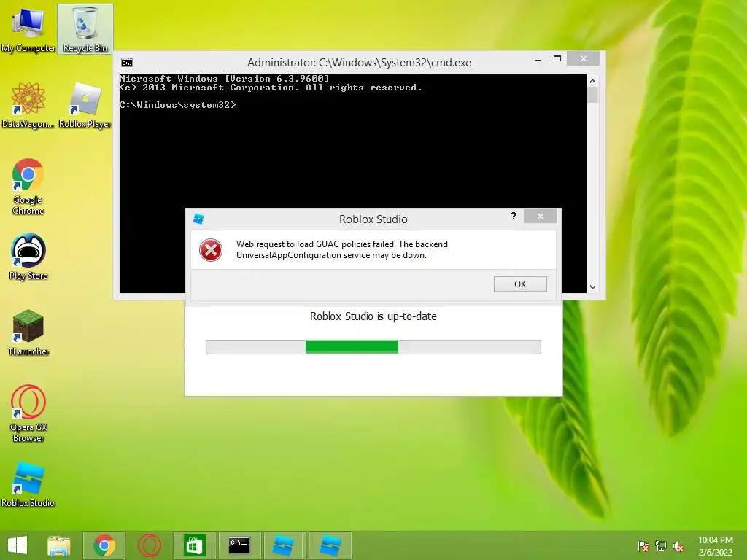Open the Recycle Bin desktop icon
This screenshot has height=560, width=747.
pyautogui.click(x=85, y=29)
